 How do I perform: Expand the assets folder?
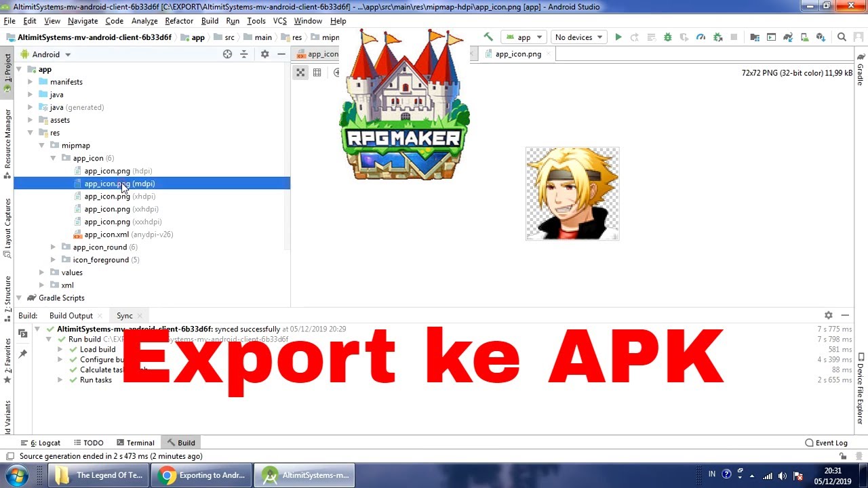point(30,120)
